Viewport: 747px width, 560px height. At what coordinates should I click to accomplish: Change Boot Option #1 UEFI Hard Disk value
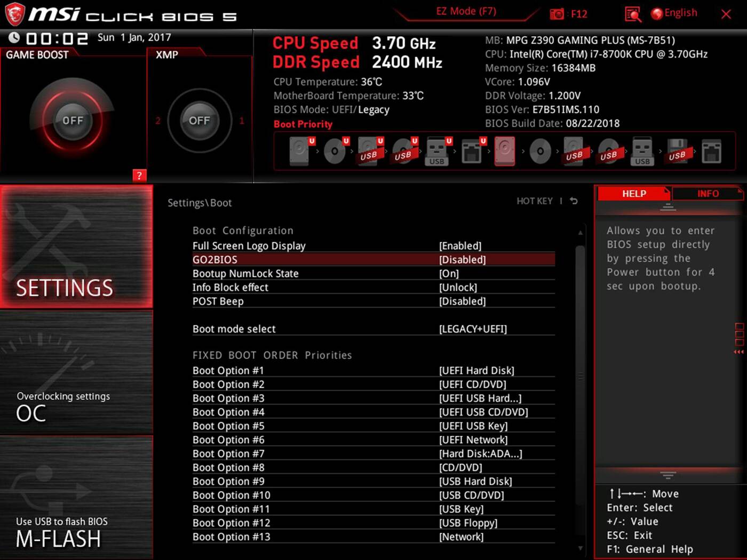(476, 371)
